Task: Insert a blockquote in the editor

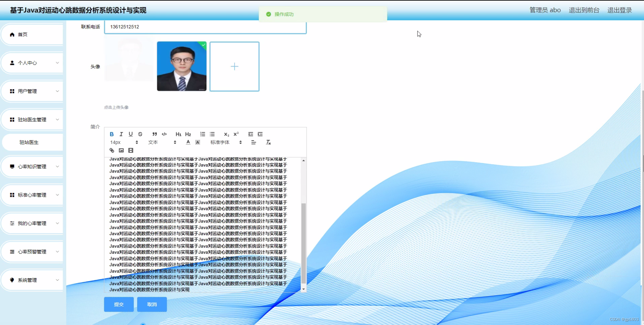Action: [155, 134]
